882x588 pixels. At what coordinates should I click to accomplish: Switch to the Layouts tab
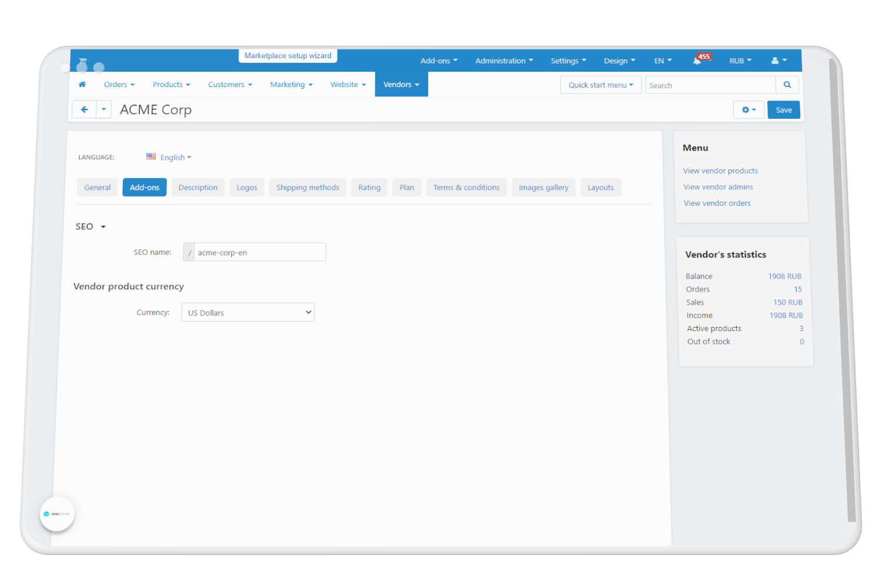click(601, 188)
